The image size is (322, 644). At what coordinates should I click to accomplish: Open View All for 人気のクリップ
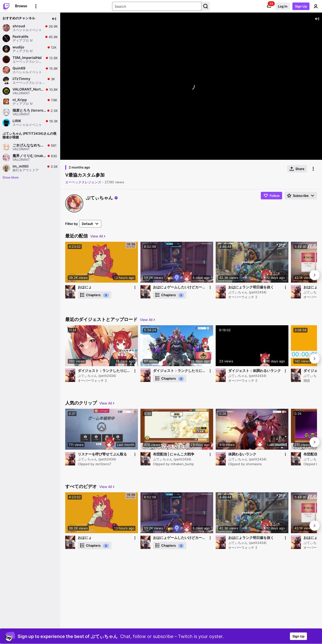pyautogui.click(x=107, y=403)
